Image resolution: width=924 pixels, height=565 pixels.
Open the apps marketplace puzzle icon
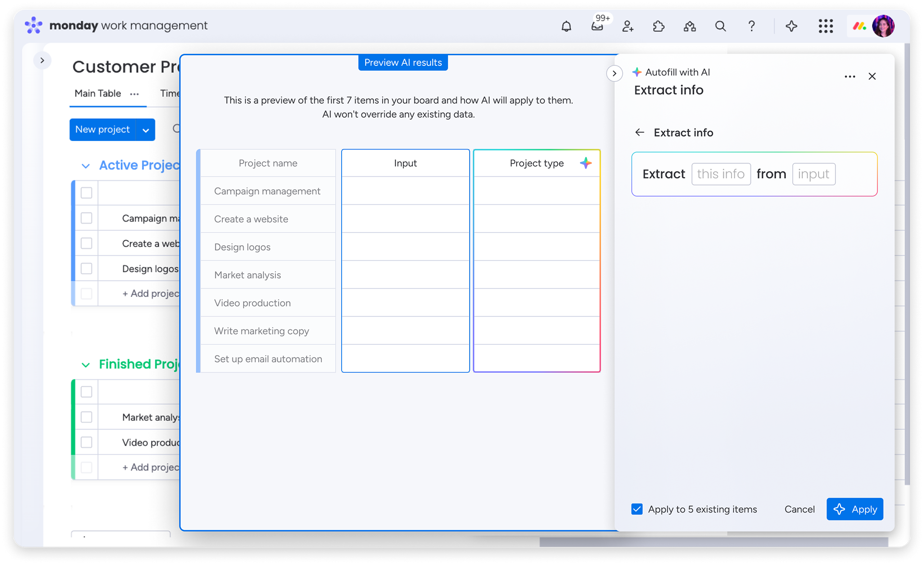(659, 26)
